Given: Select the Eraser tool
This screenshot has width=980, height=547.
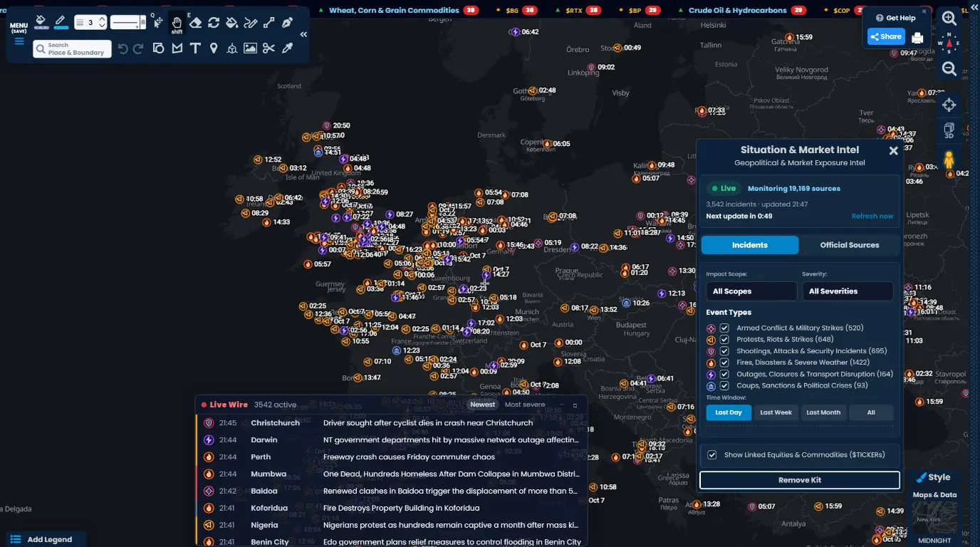Looking at the screenshot, I should pyautogui.click(x=195, y=23).
